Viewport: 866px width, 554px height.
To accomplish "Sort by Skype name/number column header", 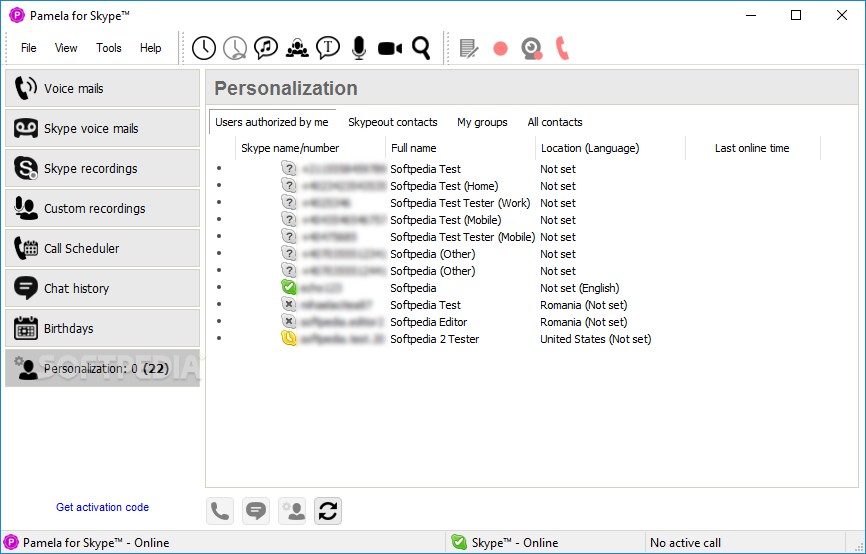I will coord(310,148).
